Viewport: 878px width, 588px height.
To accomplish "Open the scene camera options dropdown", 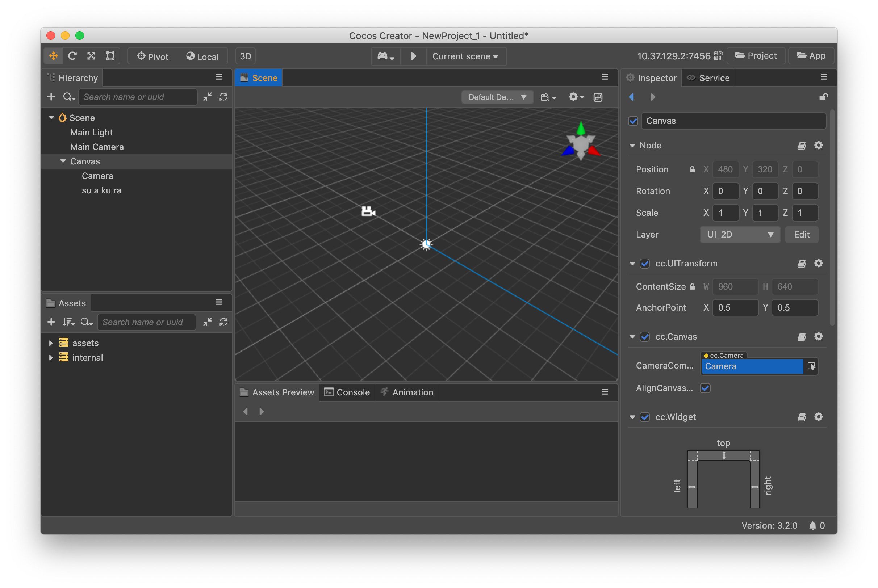I will click(548, 97).
